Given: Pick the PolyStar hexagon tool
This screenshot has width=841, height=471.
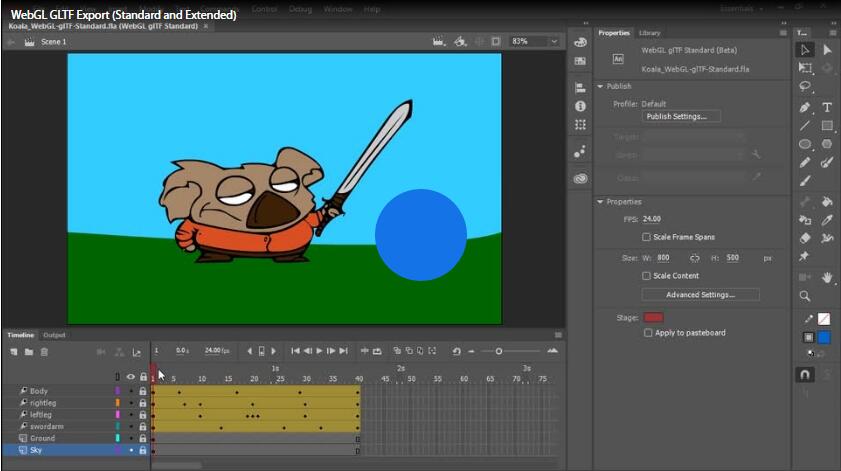Looking at the screenshot, I should tap(827, 144).
